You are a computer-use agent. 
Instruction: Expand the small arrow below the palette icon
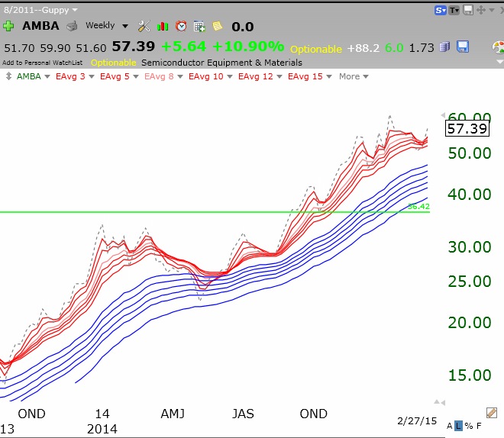point(500,61)
